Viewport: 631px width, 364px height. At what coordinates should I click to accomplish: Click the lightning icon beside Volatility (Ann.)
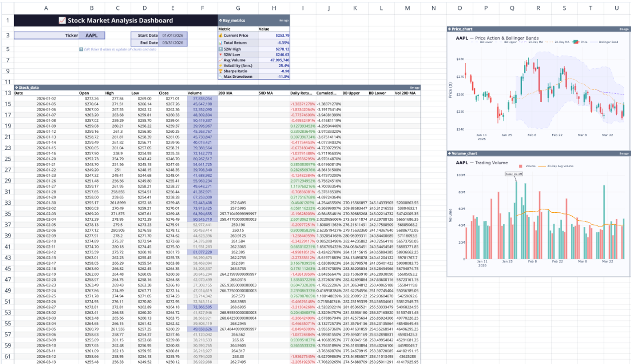coord(221,66)
